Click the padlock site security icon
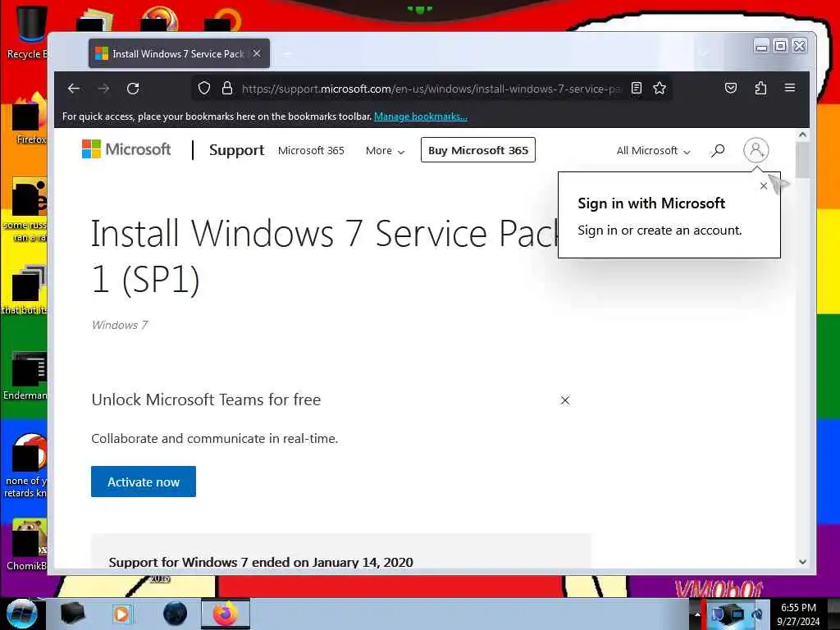 tap(227, 89)
